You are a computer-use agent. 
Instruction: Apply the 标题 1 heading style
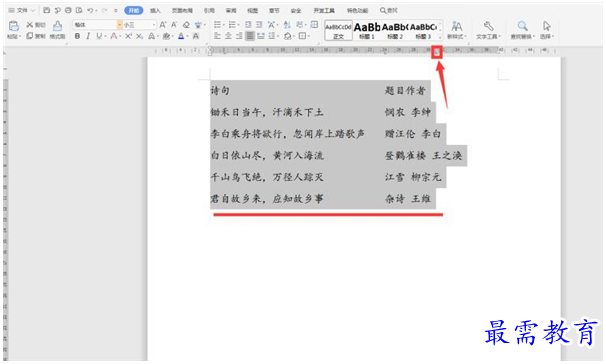[x=367, y=31]
